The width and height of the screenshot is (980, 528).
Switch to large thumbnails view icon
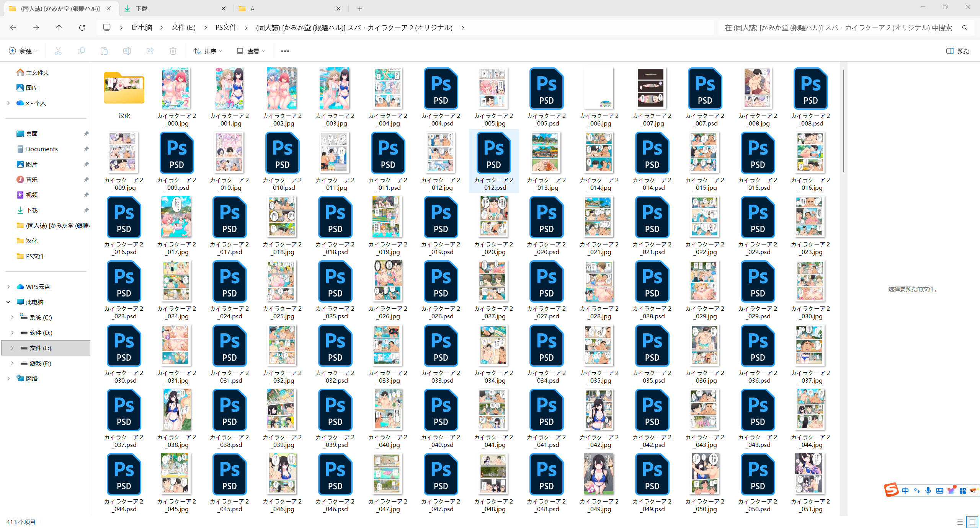pos(972,522)
